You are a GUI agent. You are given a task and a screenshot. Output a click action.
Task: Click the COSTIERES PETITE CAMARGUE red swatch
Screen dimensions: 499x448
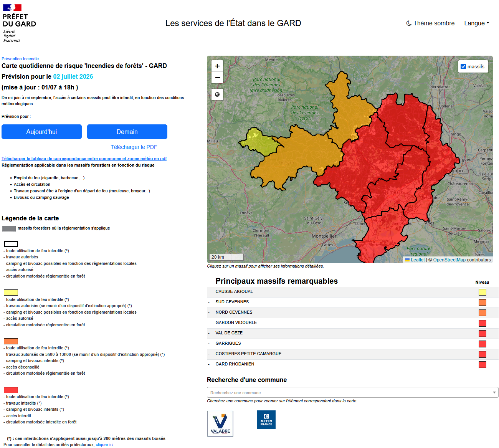482,354
